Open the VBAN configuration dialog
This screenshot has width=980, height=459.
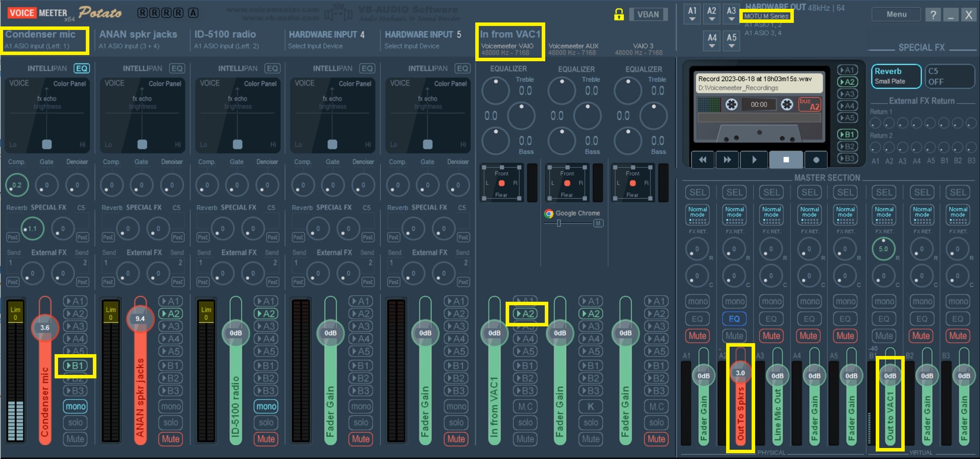pyautogui.click(x=649, y=14)
